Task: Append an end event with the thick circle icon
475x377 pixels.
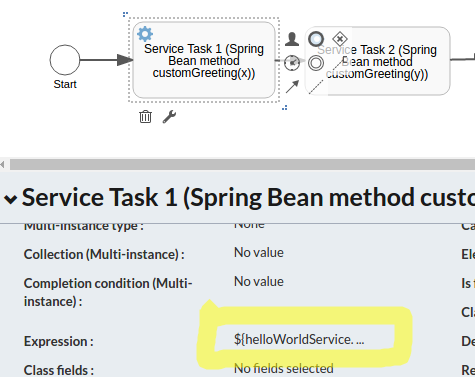Action: coord(316,39)
